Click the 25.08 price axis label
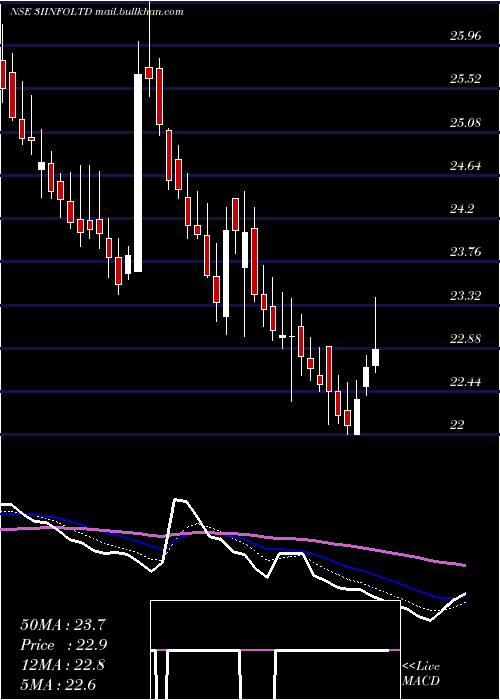The height and width of the screenshot is (700, 500). click(x=466, y=122)
